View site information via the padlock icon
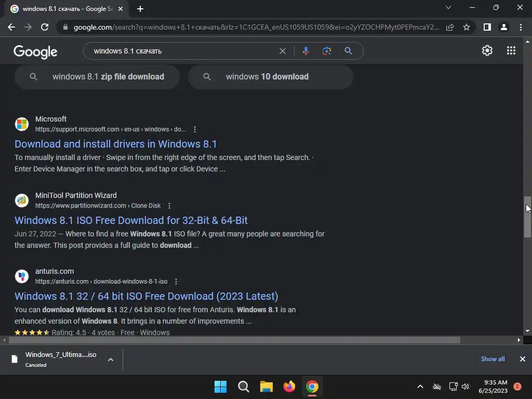532x399 pixels. coord(65,27)
